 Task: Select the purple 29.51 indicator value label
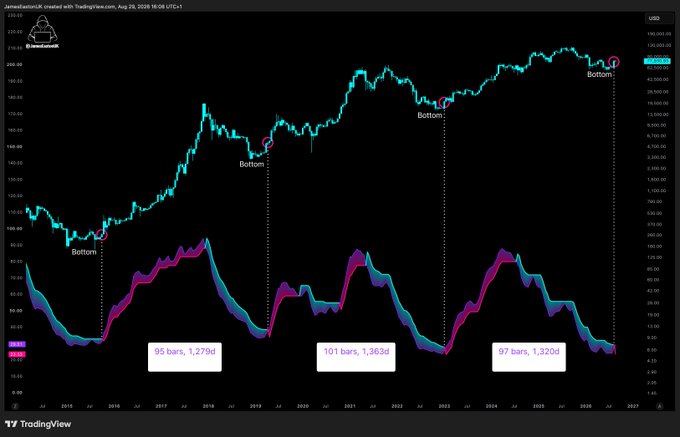(x=17, y=344)
